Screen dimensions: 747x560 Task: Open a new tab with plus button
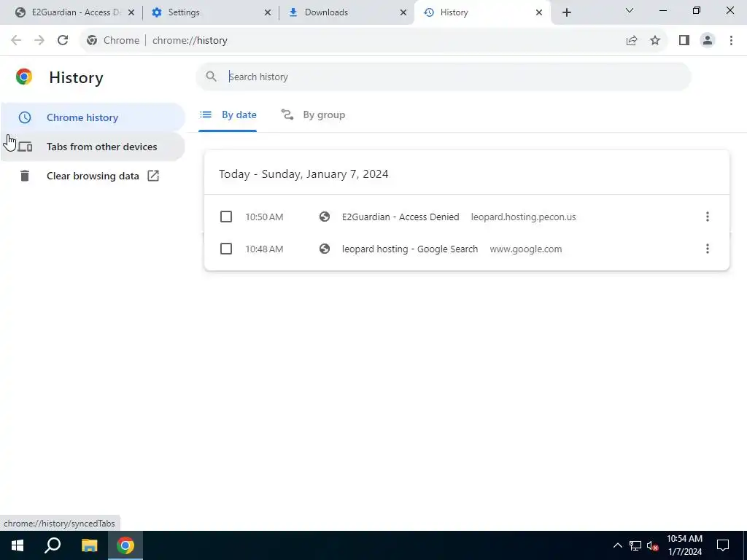566,12
